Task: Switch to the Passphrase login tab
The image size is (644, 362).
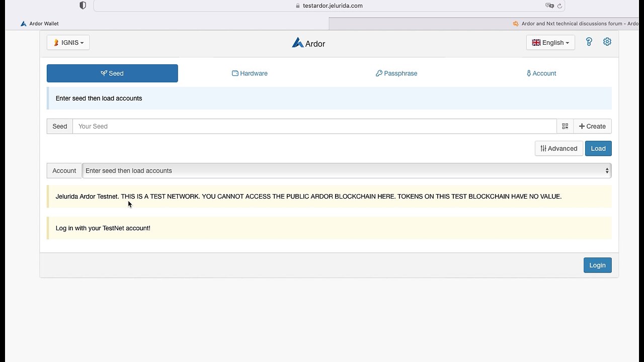Action: [x=396, y=73]
